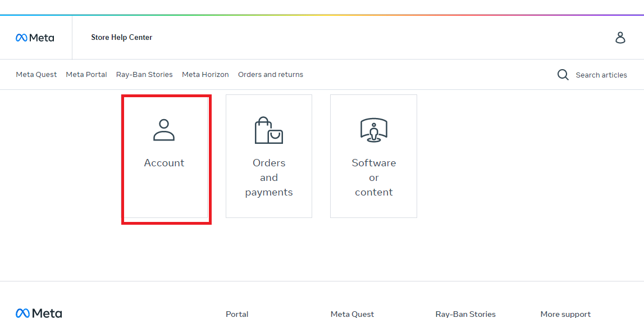This screenshot has width=644, height=318.
Task: Open the Account card label
Action: (164, 163)
